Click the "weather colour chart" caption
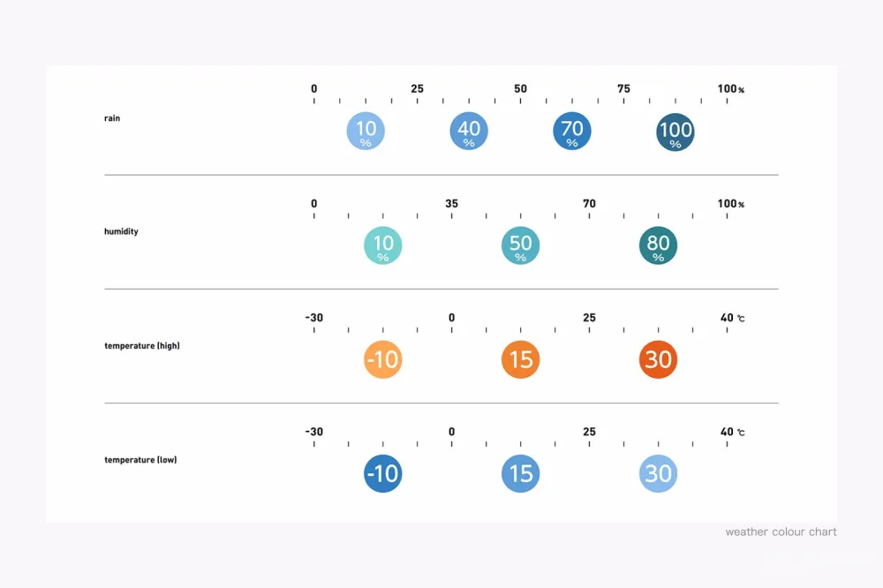The width and height of the screenshot is (883, 588). click(x=781, y=532)
